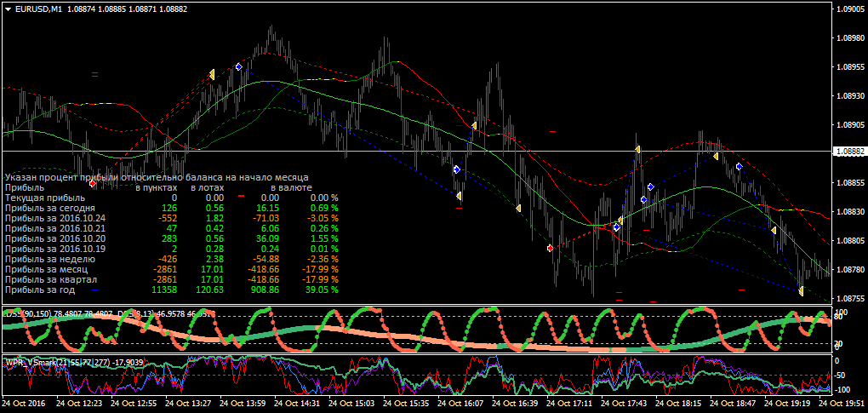
Task: Click the 1.08830 price scale label
Action: coord(850,211)
